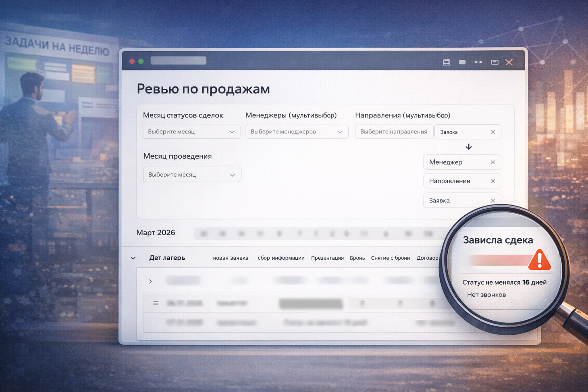Remove the Менеджер filter via its X icon
588x392 pixels.
[492, 162]
